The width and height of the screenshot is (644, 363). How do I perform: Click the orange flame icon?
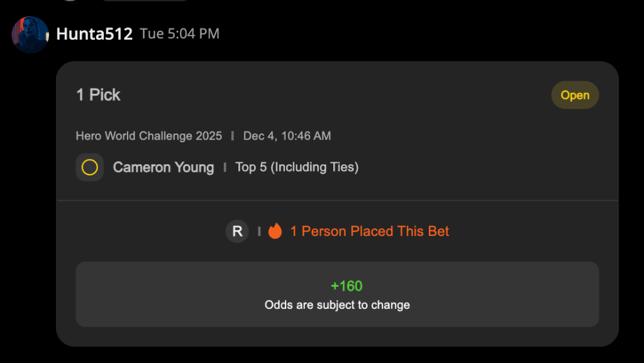tap(275, 231)
